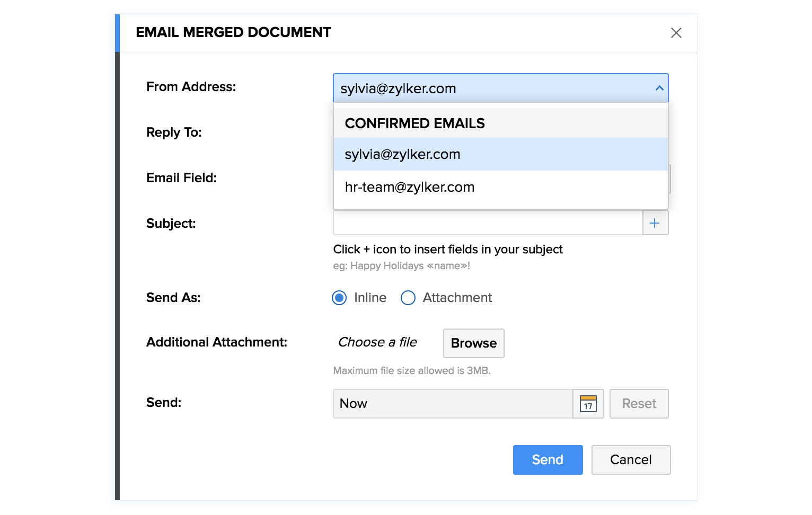Screen dimensions: 812x515
Task: Hit the blue Send button
Action: coord(548,460)
